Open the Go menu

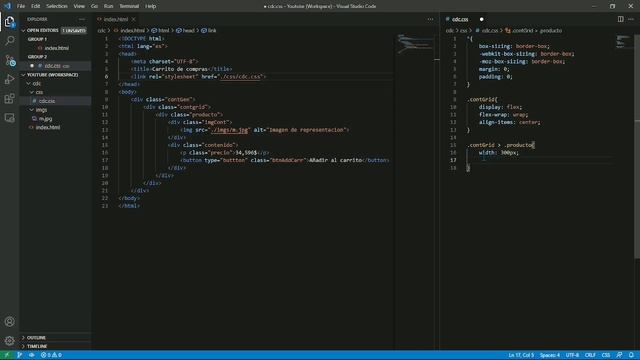[x=94, y=6]
